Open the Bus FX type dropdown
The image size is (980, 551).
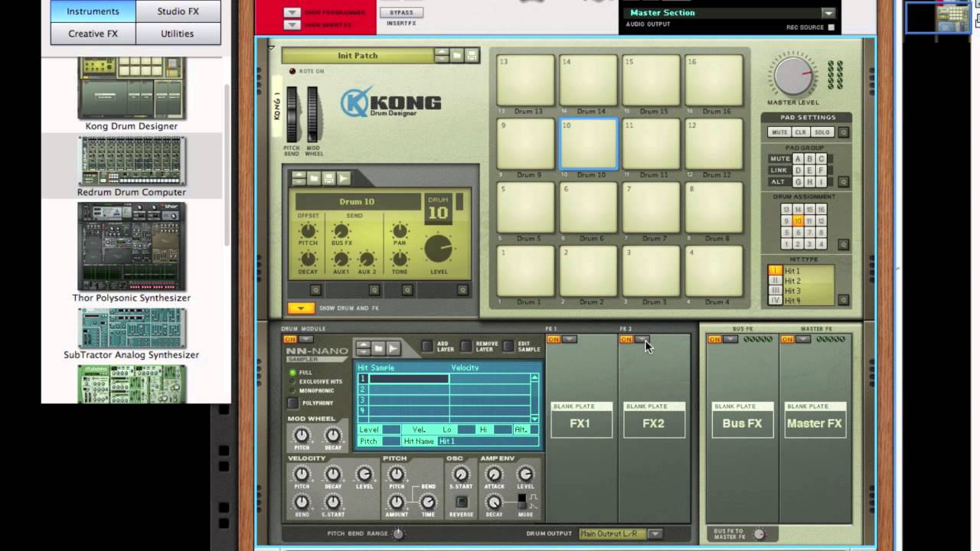click(730, 339)
